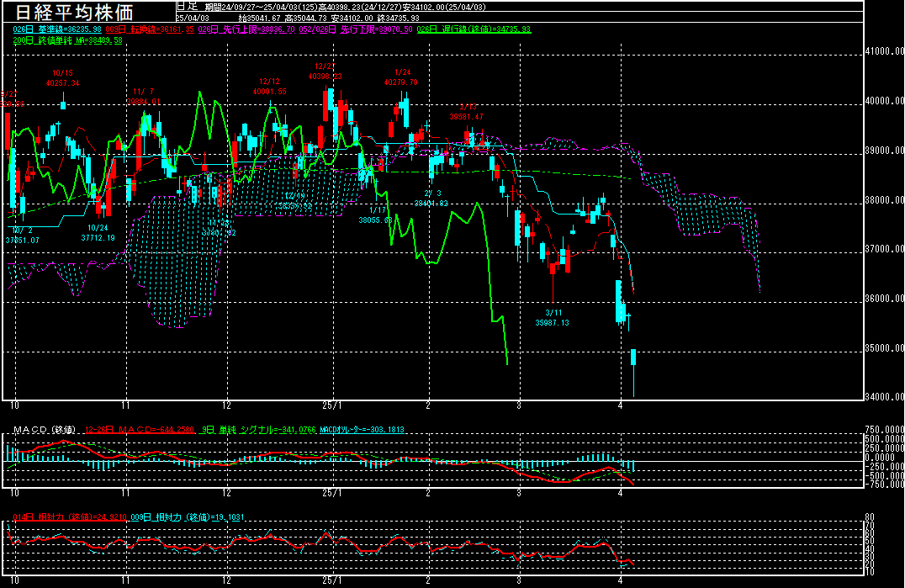Image resolution: width=905 pixels, height=588 pixels.
Task: Click the 3/11 35987.13 low annotation
Action: pyautogui.click(x=553, y=318)
